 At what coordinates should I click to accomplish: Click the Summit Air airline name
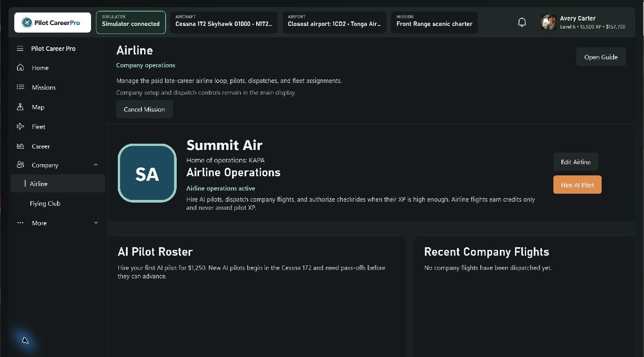224,145
